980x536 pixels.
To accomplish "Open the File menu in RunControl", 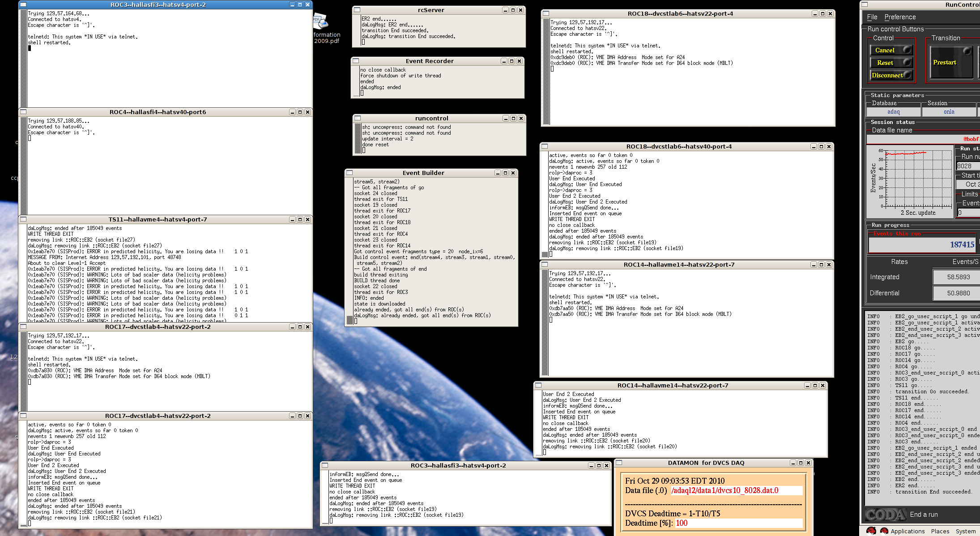I will click(872, 17).
